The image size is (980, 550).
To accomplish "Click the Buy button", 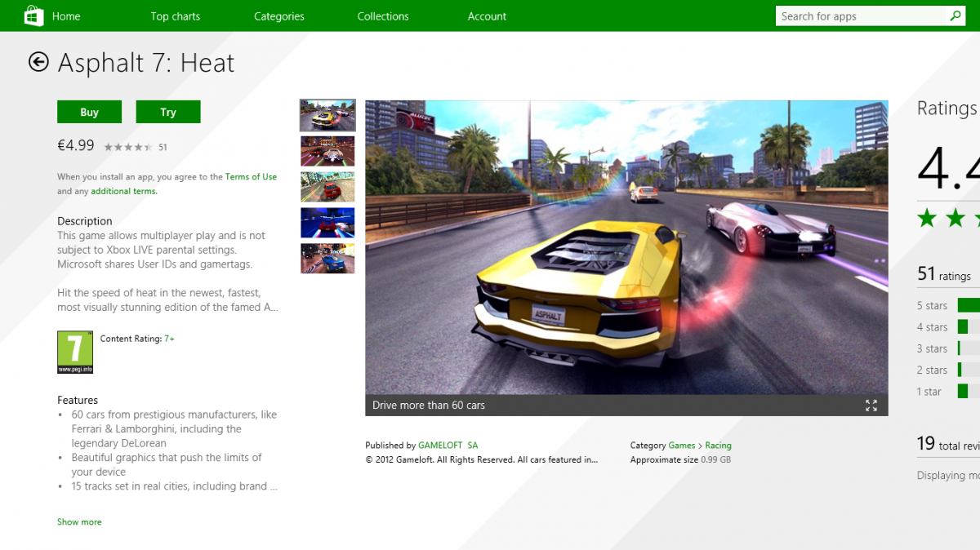I will [90, 113].
